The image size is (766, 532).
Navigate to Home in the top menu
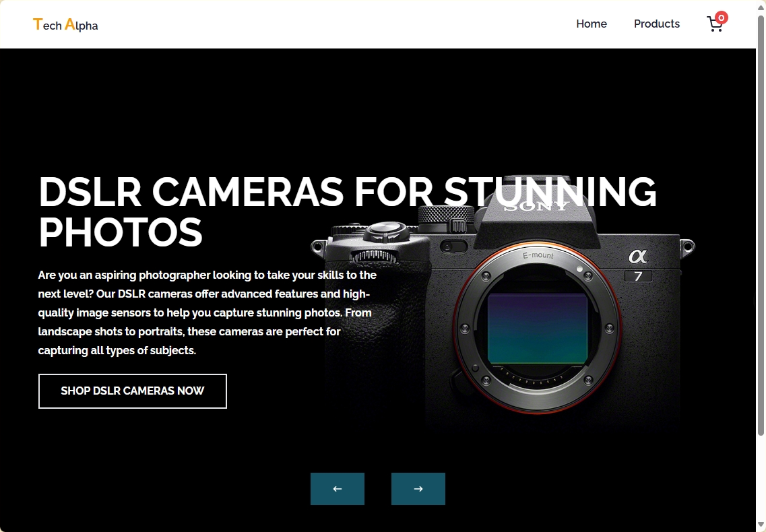tap(591, 24)
